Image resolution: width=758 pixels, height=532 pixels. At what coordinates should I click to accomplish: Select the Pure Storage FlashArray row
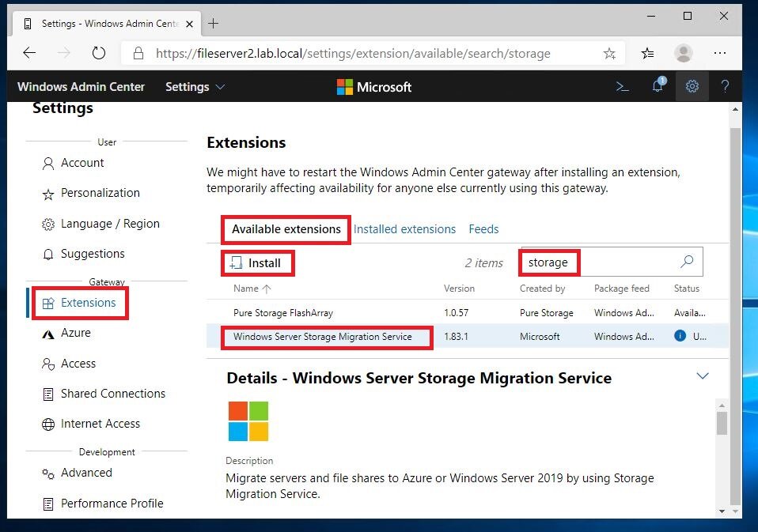[x=467, y=312]
